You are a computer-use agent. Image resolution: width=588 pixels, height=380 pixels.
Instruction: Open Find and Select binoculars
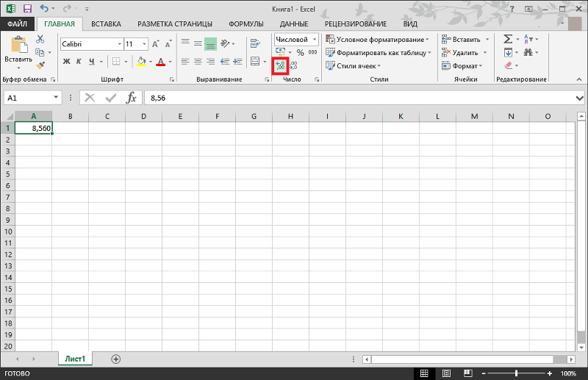(x=528, y=52)
